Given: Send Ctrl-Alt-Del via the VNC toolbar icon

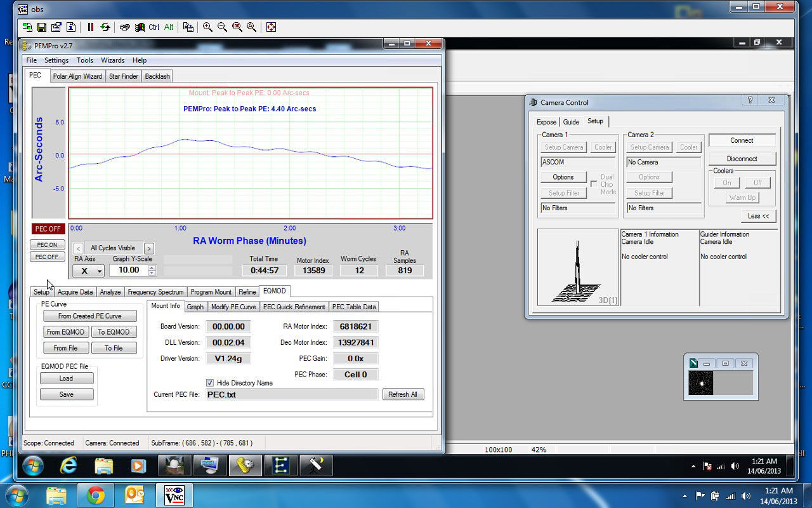Looking at the screenshot, I should click(125, 27).
